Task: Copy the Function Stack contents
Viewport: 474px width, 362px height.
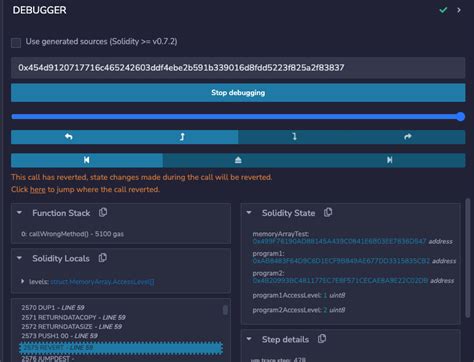Action: point(103,212)
